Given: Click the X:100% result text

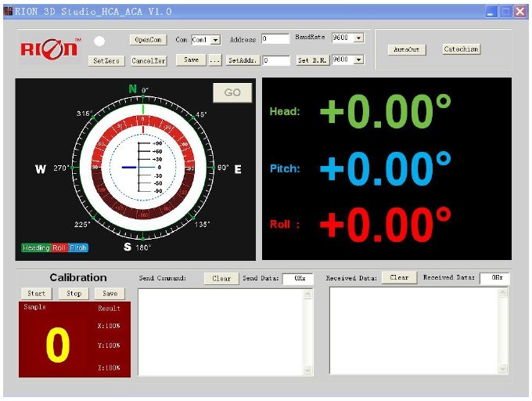Looking at the screenshot, I should pyautogui.click(x=109, y=327).
